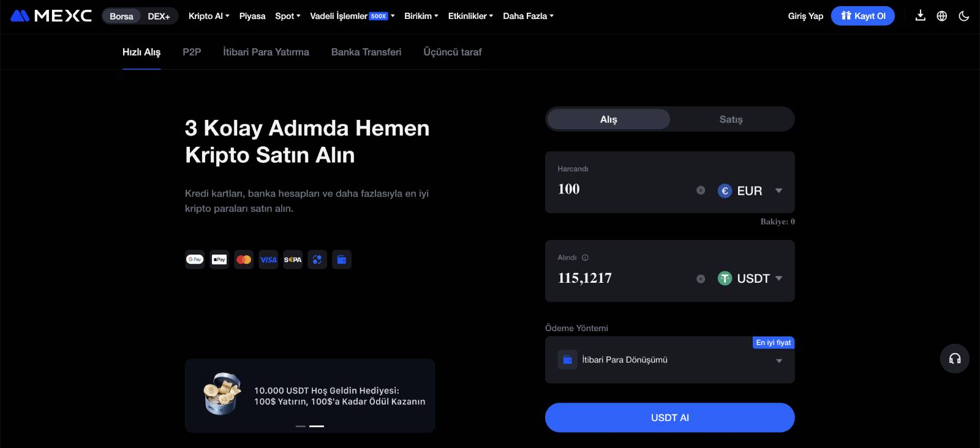Switch to the Satış tab

pos(731,119)
